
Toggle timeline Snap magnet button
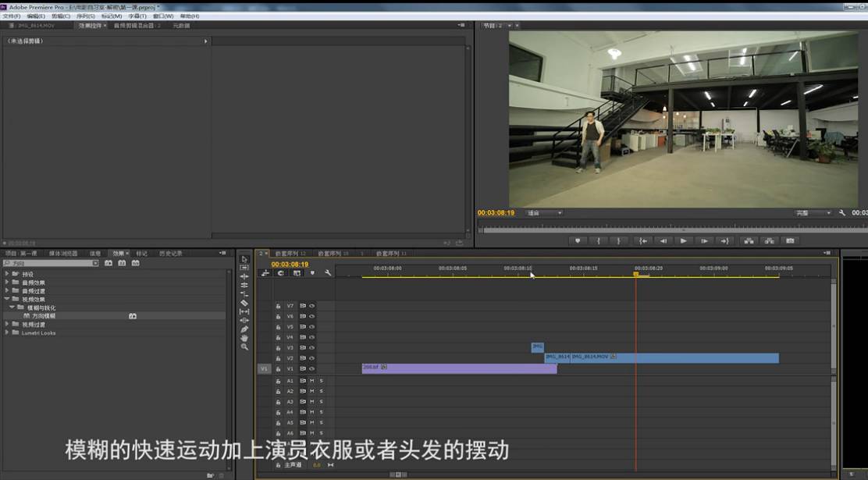pyautogui.click(x=281, y=273)
